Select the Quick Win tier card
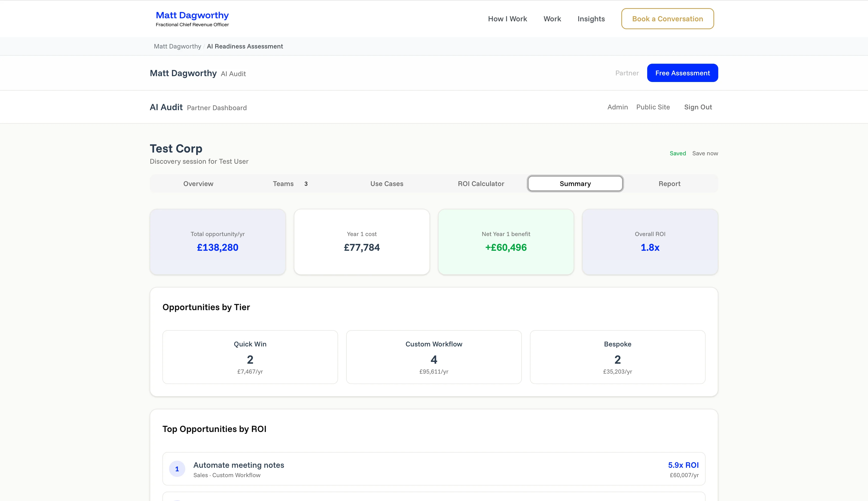Image resolution: width=868 pixels, height=501 pixels. pos(250,357)
